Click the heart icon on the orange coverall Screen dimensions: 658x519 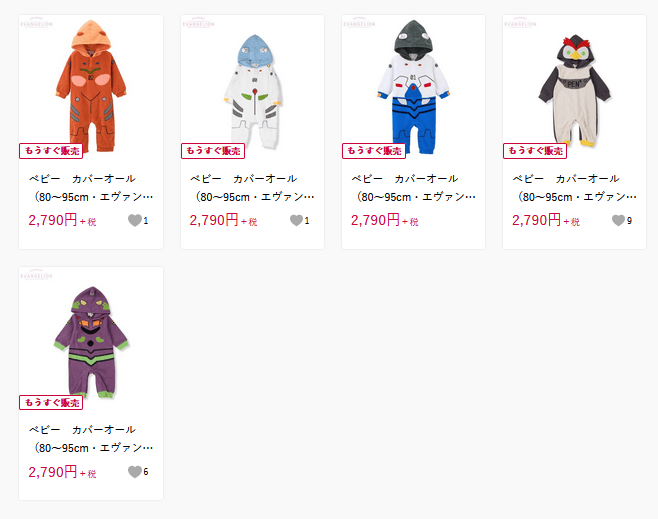click(135, 220)
